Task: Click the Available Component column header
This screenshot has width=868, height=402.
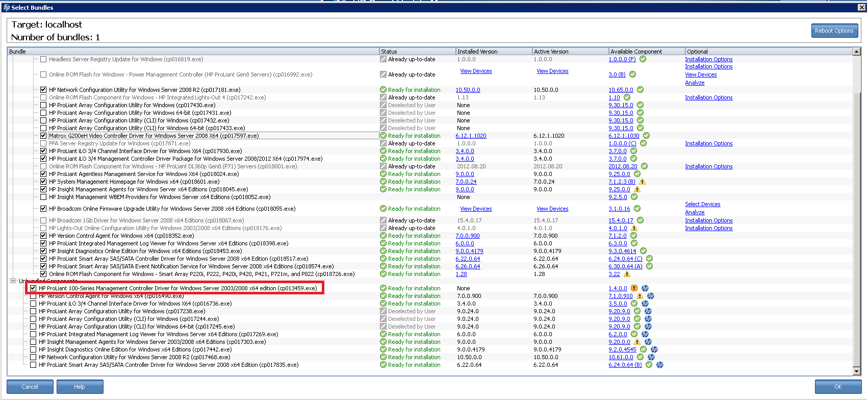Action: [647, 52]
